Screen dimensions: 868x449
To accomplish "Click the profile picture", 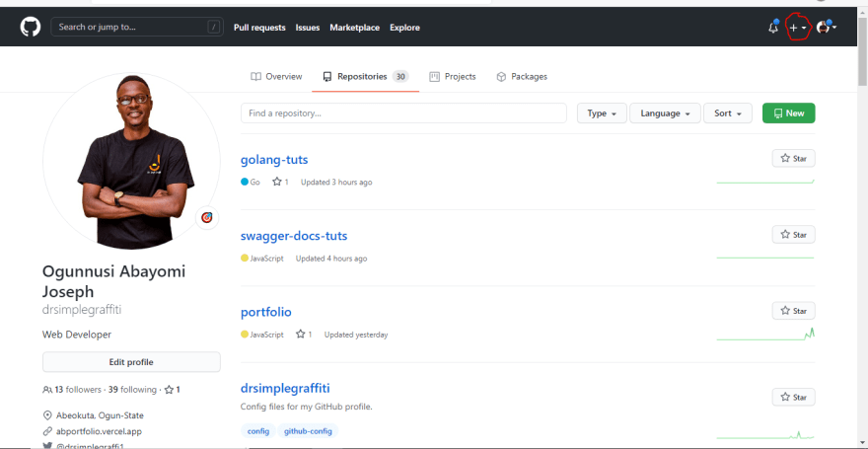I will point(131,161).
